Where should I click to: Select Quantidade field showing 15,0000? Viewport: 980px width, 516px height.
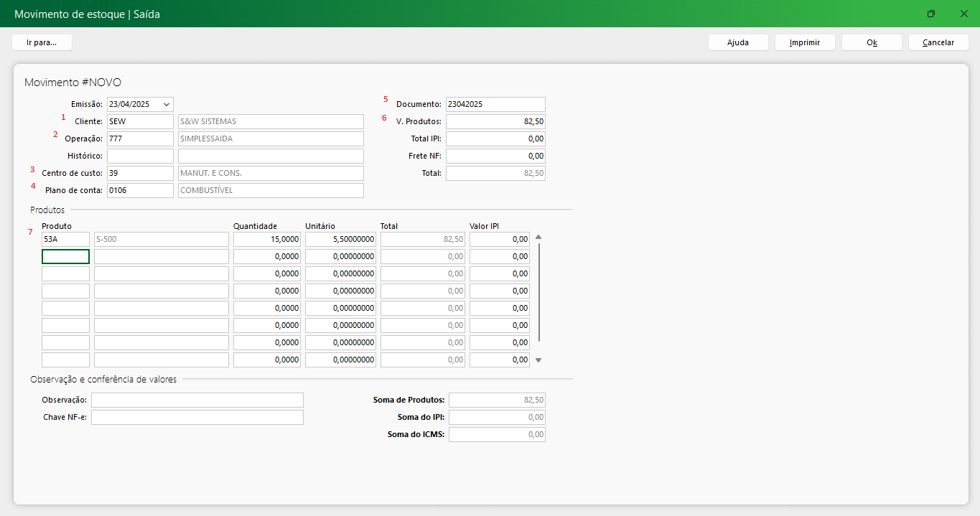(267, 239)
